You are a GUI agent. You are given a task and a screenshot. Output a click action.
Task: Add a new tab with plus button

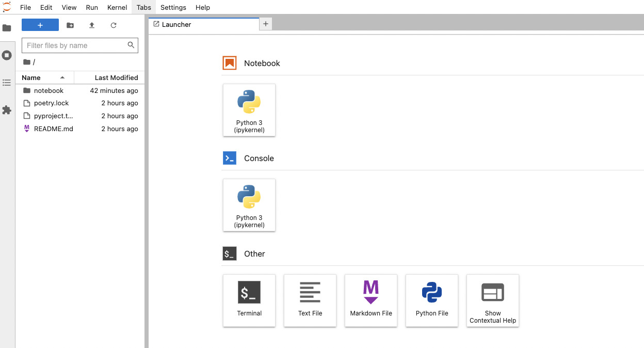266,24
